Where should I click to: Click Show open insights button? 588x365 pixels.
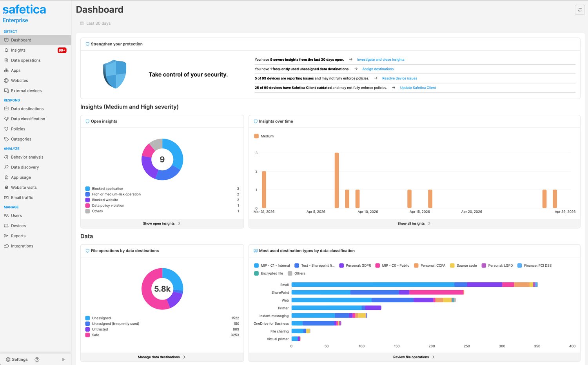point(162,224)
